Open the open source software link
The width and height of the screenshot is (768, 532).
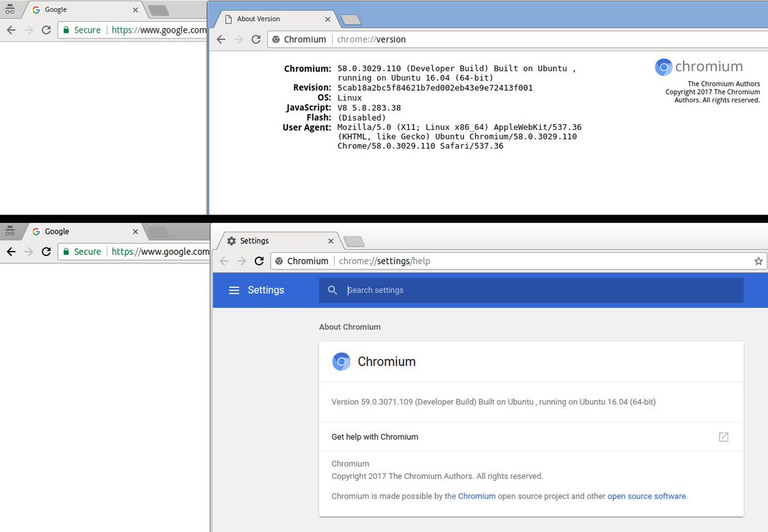[x=646, y=496]
